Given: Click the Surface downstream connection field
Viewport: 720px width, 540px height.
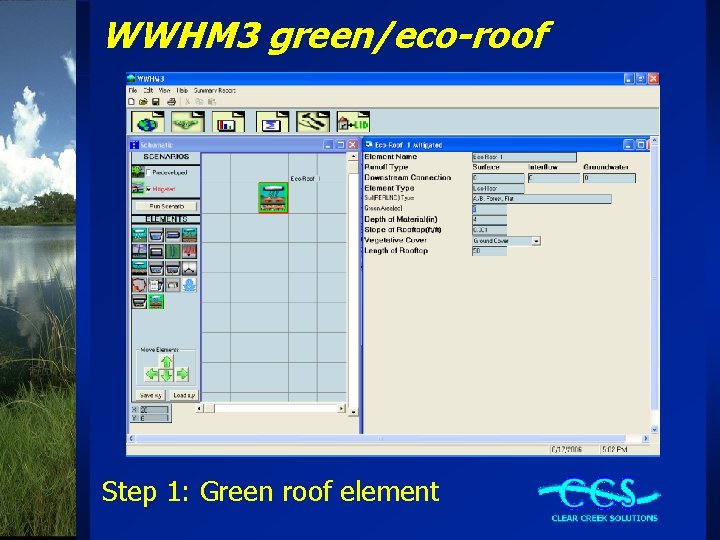Looking at the screenshot, I should pyautogui.click(x=498, y=178).
